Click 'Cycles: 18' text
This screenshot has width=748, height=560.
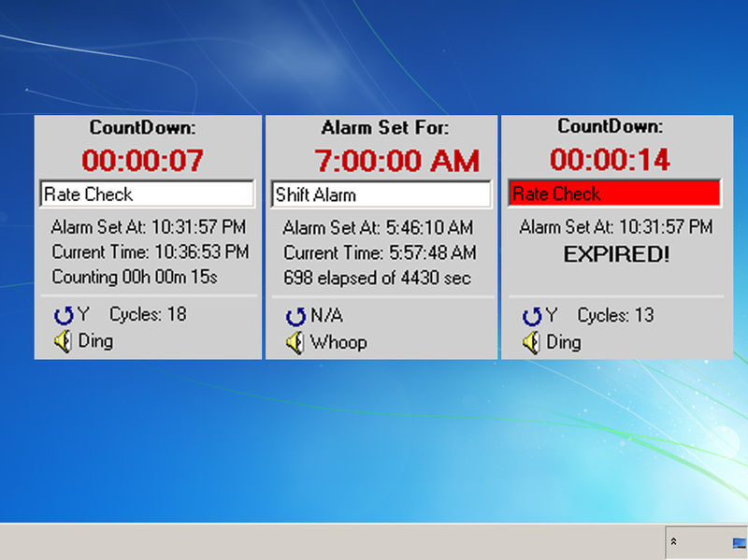click(148, 314)
